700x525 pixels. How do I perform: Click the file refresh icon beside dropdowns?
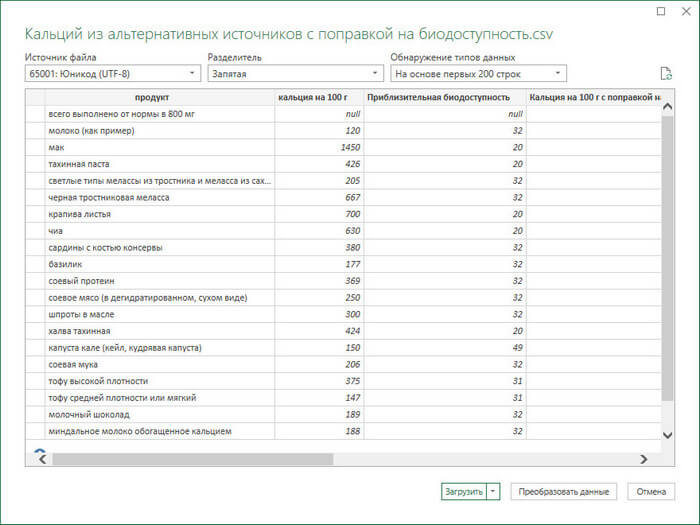tap(665, 73)
